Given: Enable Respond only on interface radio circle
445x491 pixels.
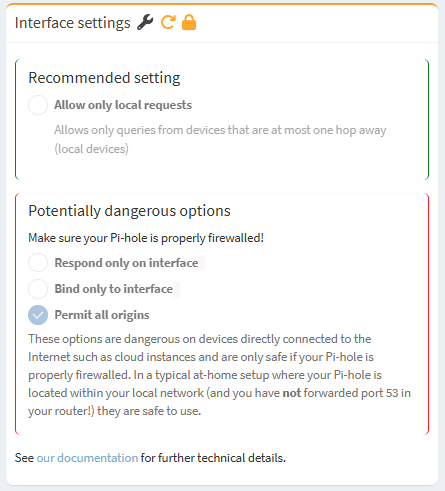Looking at the screenshot, I should pyautogui.click(x=38, y=262).
